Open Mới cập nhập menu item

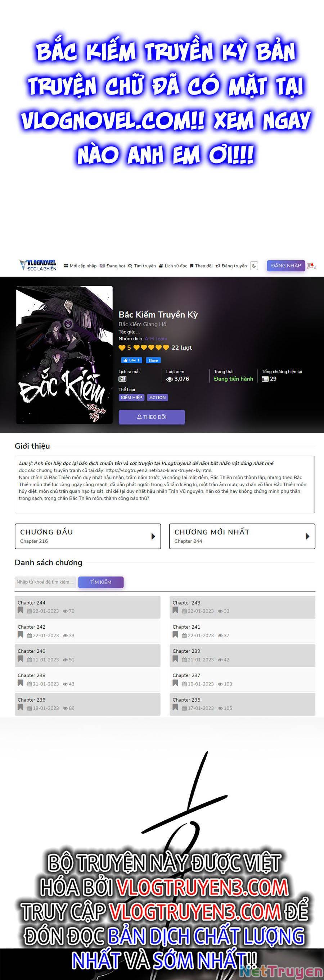click(80, 266)
